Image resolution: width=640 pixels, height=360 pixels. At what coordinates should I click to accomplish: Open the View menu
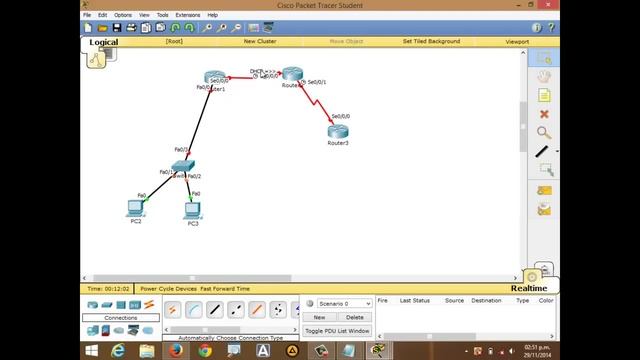pyautogui.click(x=144, y=15)
